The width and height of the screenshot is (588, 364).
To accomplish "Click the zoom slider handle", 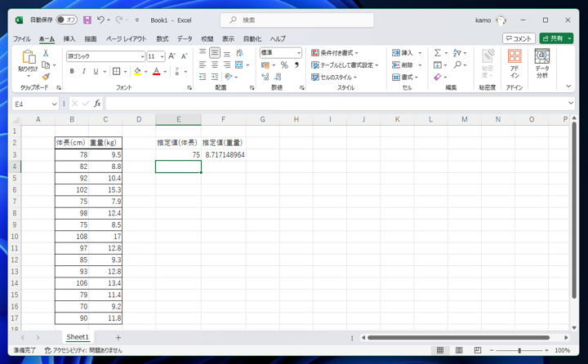I will pyautogui.click(x=519, y=350).
